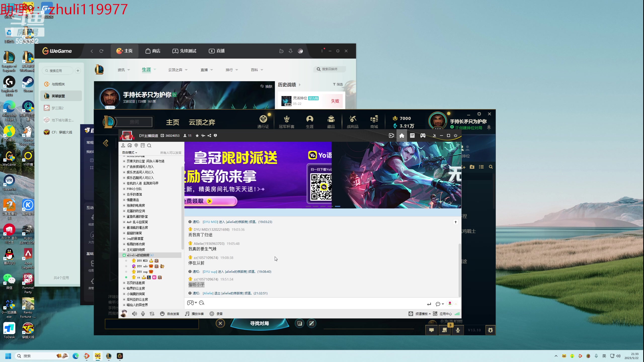Screen dimensions: 644x362
Task: Open the 通行证 pass icon in League
Action: click(263, 121)
